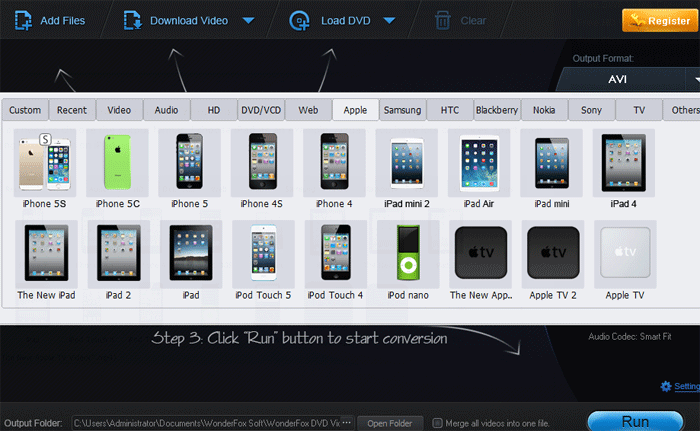Select the original iPad preset
This screenshot has width=700, height=431.
pyautogui.click(x=191, y=254)
